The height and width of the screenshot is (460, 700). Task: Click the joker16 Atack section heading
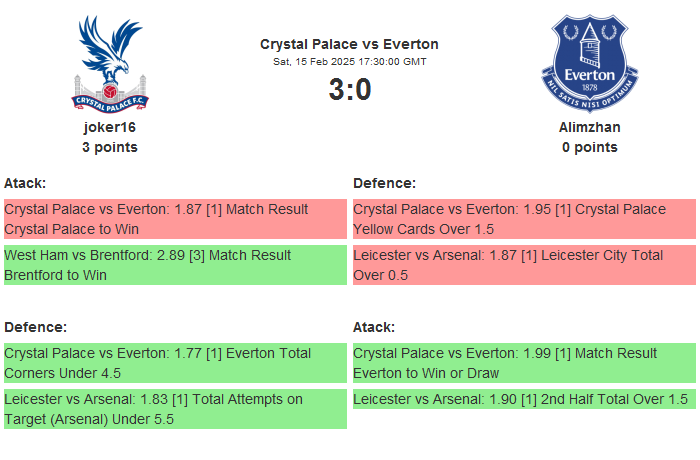tap(25, 183)
